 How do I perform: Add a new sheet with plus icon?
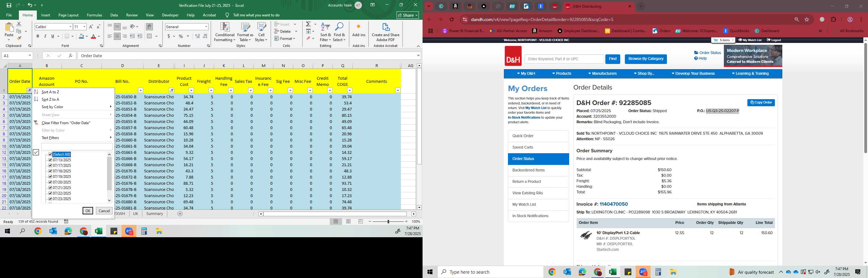tap(180, 214)
